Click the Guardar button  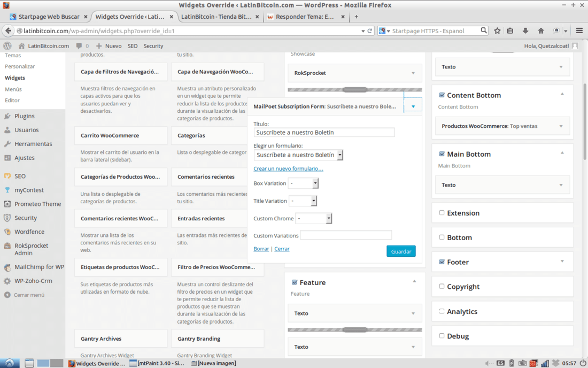click(x=401, y=251)
